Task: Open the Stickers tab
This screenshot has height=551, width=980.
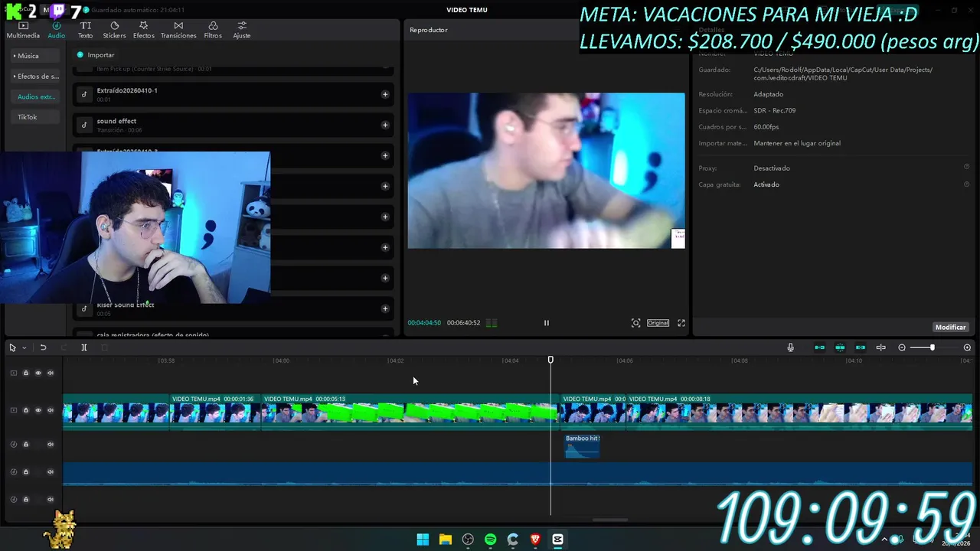Action: 114,30
